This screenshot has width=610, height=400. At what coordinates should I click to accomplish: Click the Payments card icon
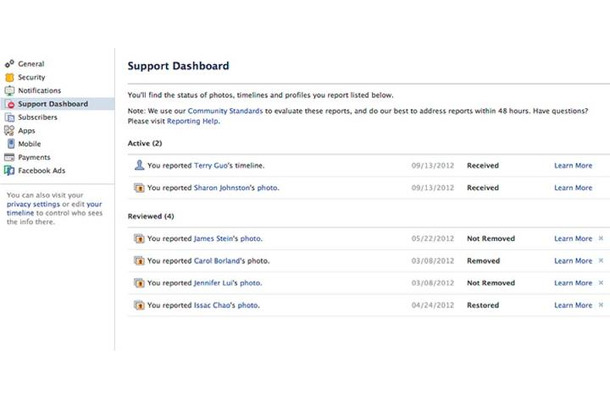click(9, 157)
